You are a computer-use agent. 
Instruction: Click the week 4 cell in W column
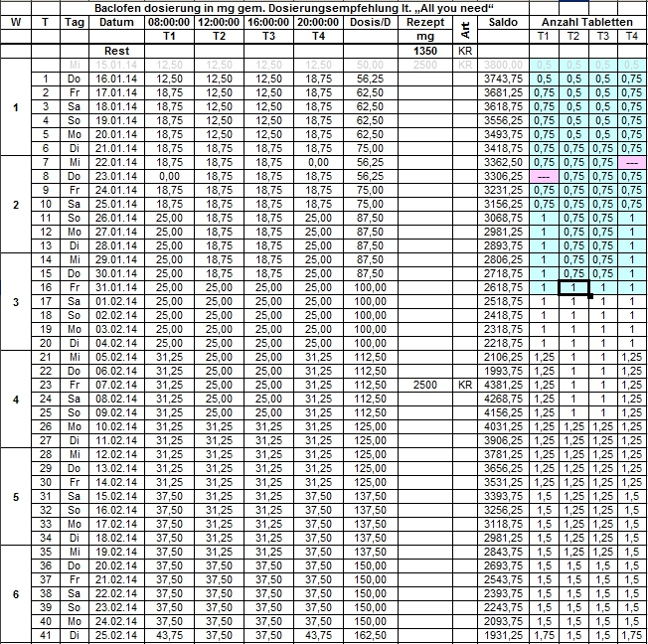point(14,399)
